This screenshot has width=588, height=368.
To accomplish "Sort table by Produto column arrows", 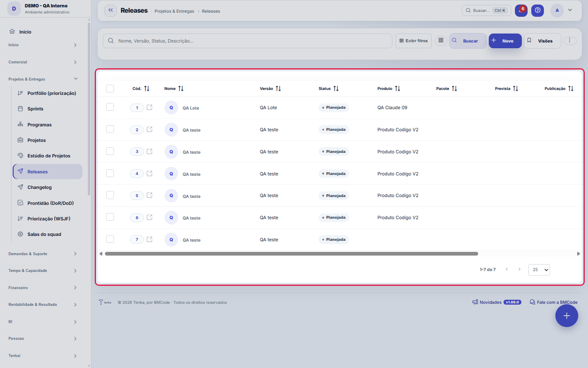I will (398, 89).
